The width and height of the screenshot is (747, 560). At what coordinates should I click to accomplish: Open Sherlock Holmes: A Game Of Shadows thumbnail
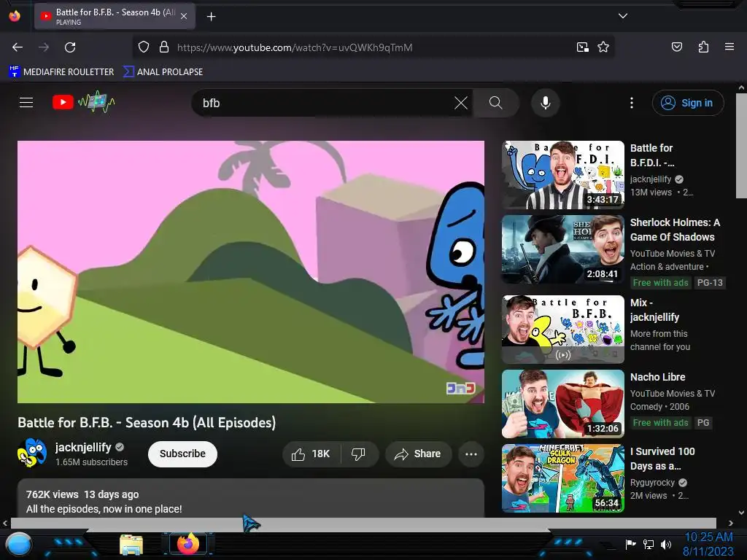pyautogui.click(x=563, y=249)
